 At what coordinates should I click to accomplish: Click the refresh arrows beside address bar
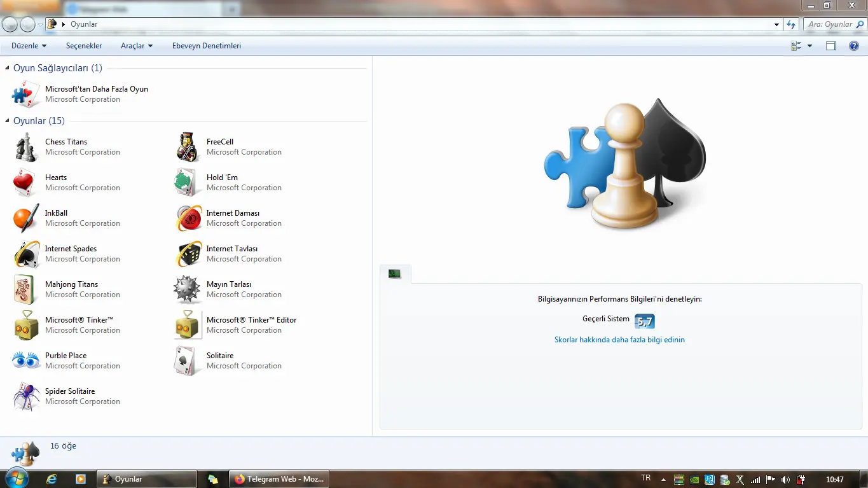click(791, 24)
